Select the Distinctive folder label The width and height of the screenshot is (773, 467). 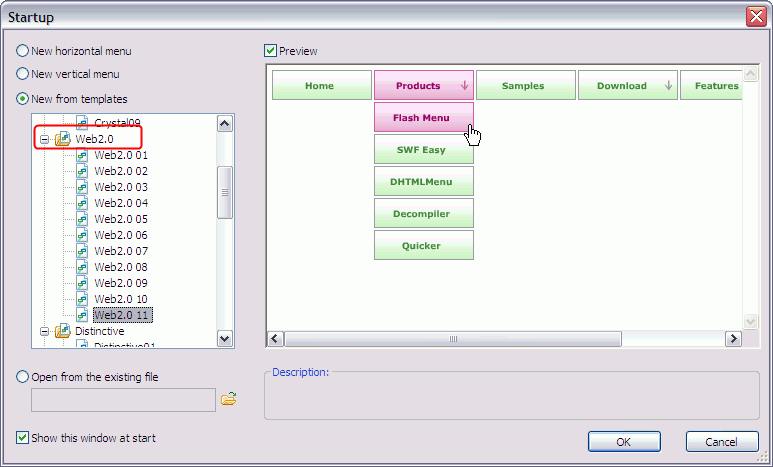pos(100,331)
